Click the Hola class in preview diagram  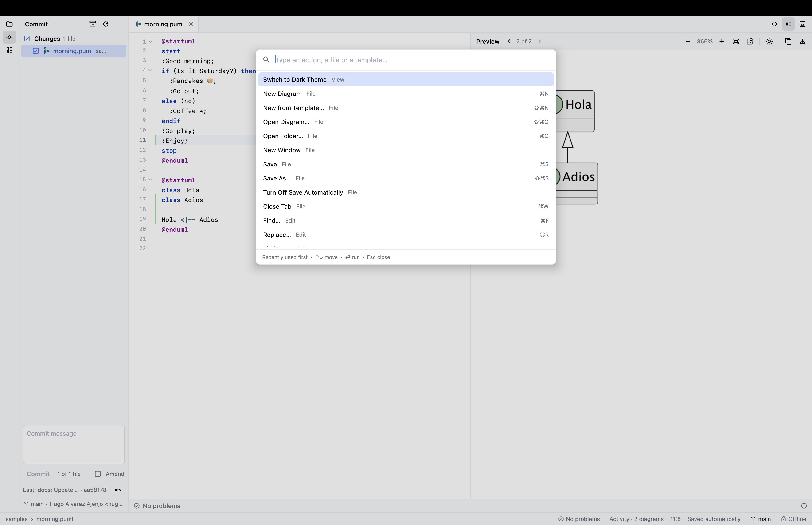tap(576, 111)
